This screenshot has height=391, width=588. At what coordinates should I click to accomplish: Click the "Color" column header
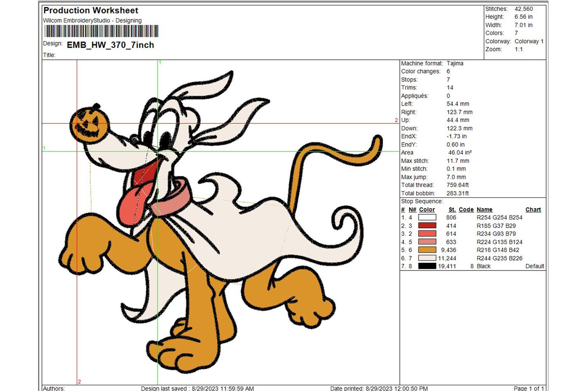[427, 210]
